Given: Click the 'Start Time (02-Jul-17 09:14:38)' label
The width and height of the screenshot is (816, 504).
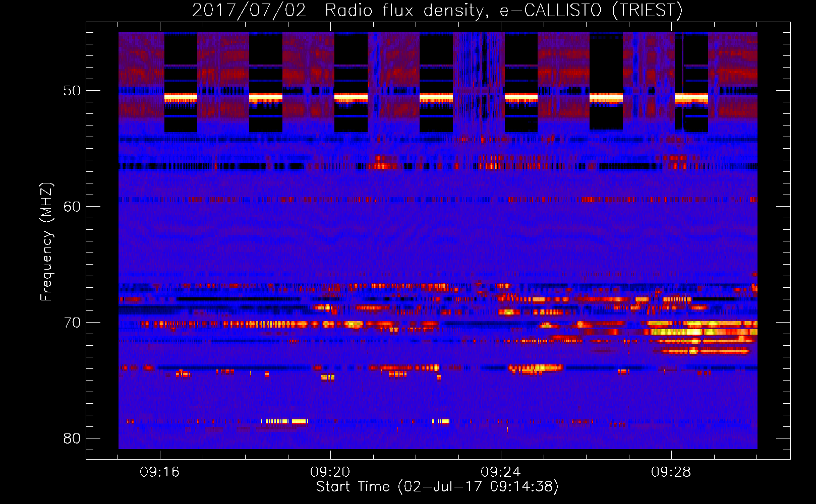Looking at the screenshot, I should coord(437,487).
